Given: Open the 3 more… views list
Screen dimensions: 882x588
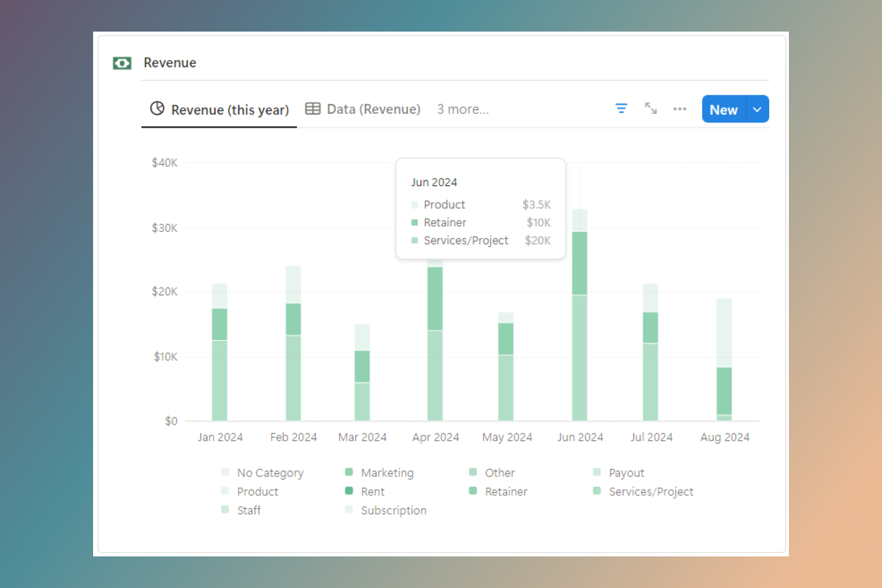Looking at the screenshot, I should click(x=463, y=109).
